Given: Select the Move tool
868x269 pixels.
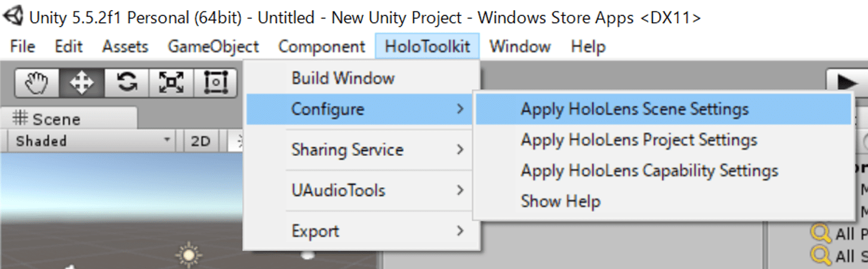Looking at the screenshot, I should coord(82,82).
